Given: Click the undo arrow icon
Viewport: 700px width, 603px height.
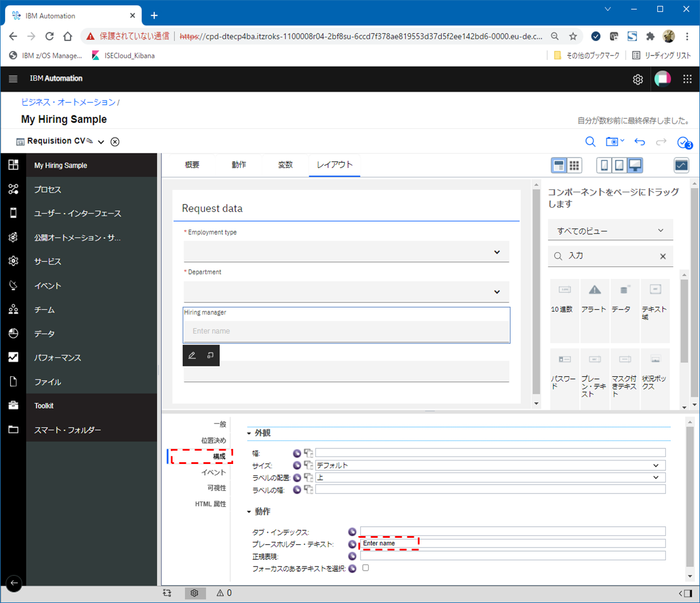Looking at the screenshot, I should tap(639, 141).
